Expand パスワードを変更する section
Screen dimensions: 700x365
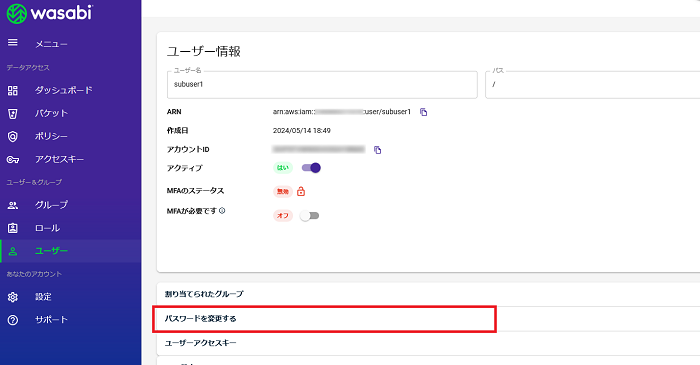pos(428,319)
